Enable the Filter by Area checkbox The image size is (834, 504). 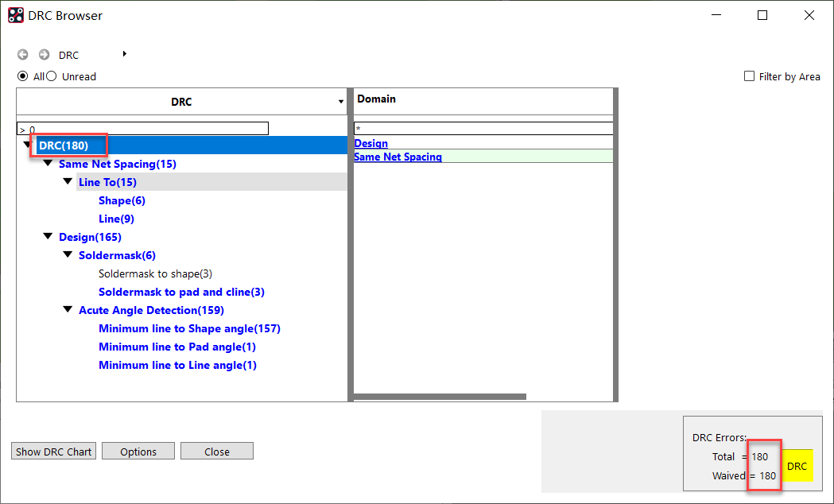point(749,76)
